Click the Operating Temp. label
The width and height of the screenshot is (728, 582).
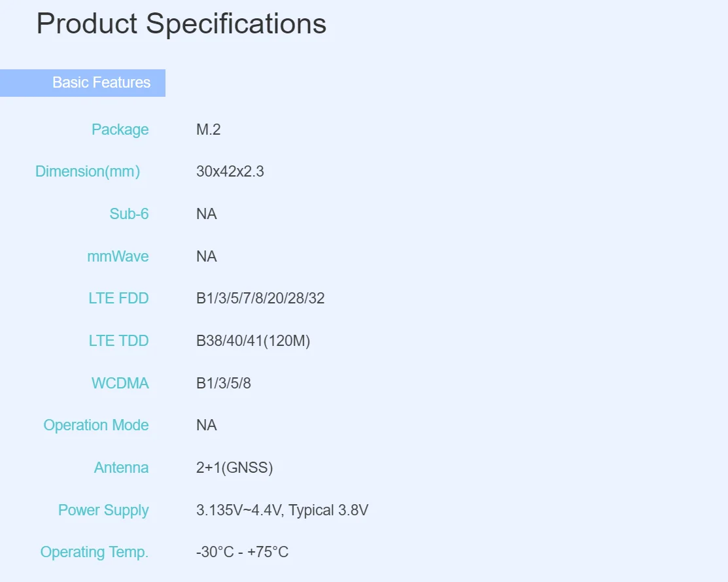tap(94, 552)
